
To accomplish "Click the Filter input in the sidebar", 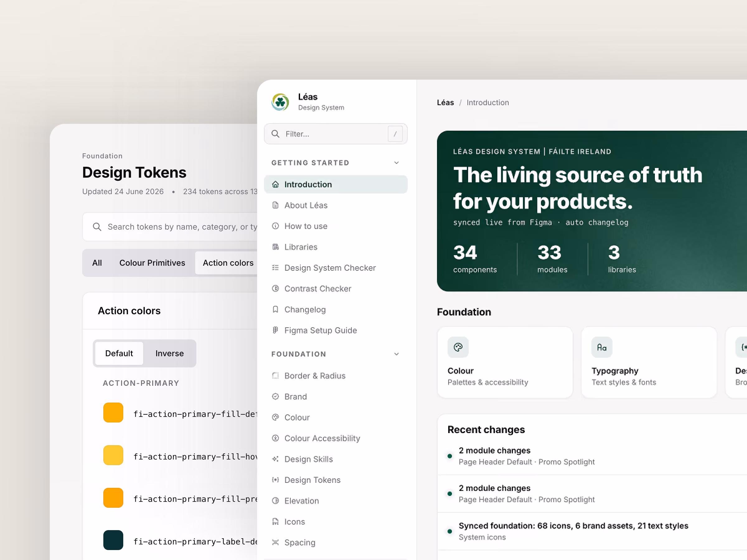I will (336, 134).
